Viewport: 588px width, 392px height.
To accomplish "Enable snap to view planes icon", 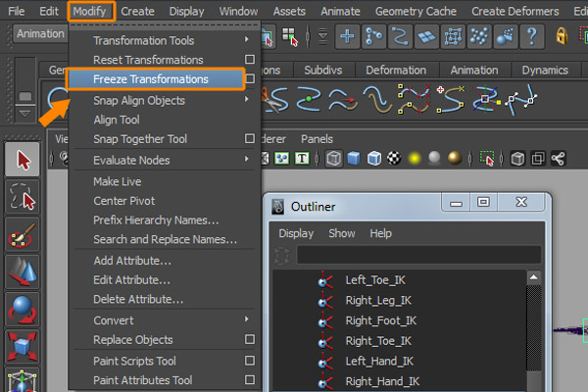I will [426, 36].
